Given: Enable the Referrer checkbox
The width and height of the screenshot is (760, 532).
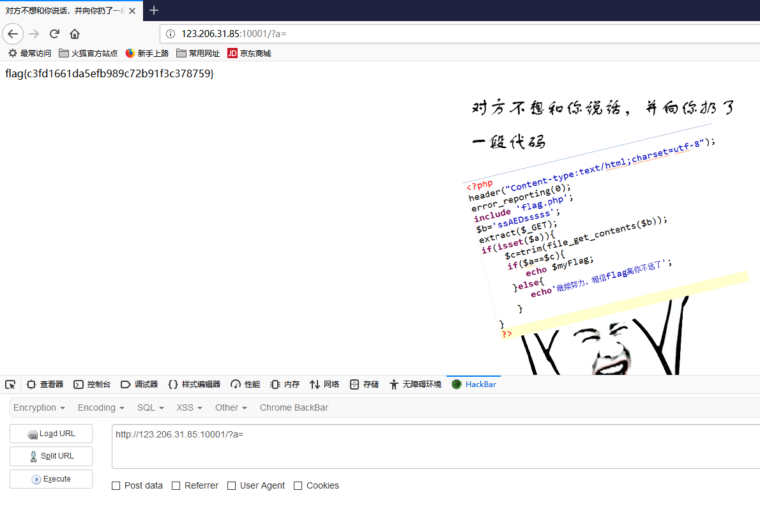Looking at the screenshot, I should [x=176, y=485].
